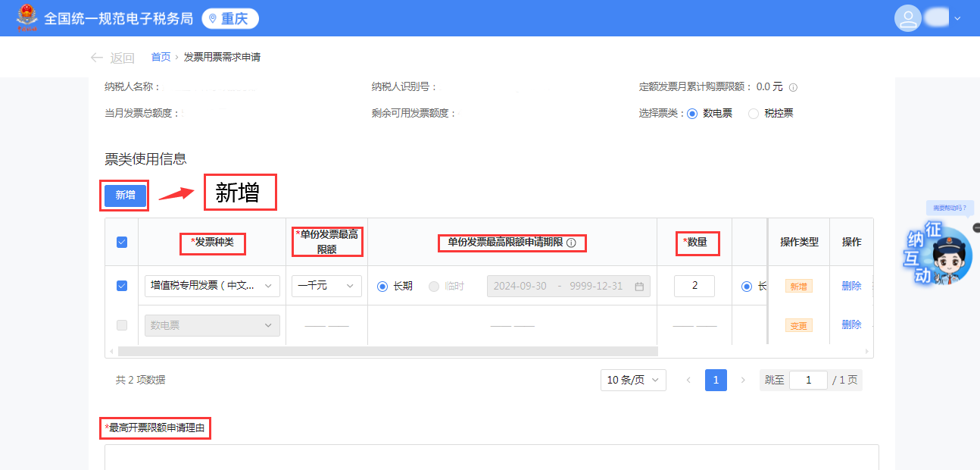Click the user avatar icon in header
This screenshot has height=470, width=980.
(x=907, y=18)
